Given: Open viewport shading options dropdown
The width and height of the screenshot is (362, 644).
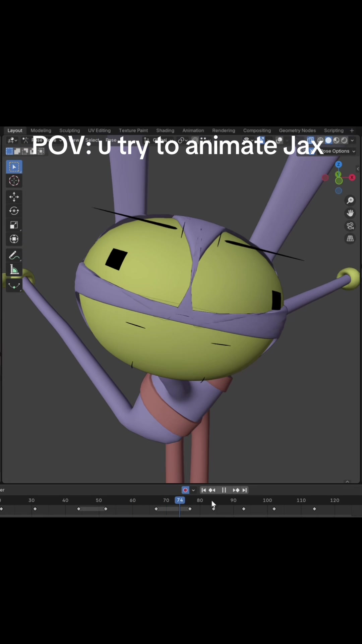Looking at the screenshot, I should 352,141.
